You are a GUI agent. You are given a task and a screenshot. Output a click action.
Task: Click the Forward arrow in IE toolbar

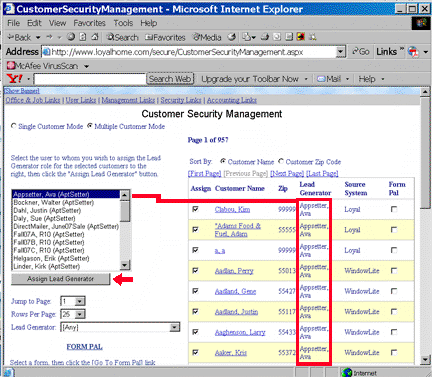49,37
